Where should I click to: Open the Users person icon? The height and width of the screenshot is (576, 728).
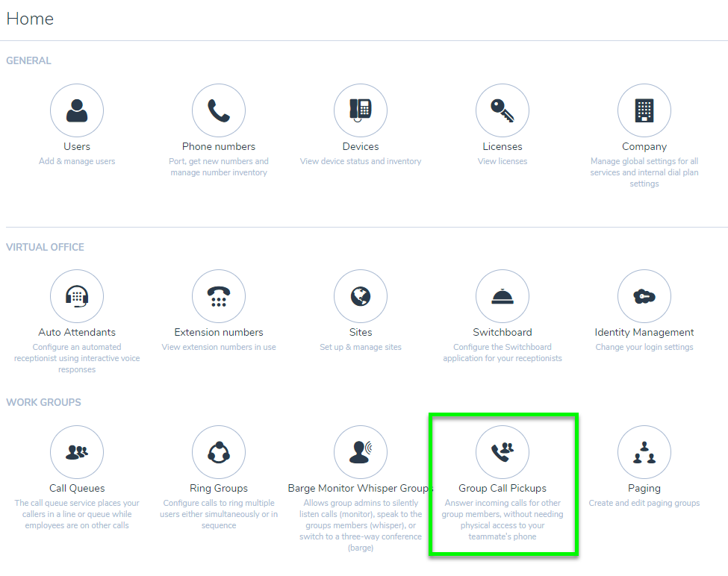[x=77, y=110]
